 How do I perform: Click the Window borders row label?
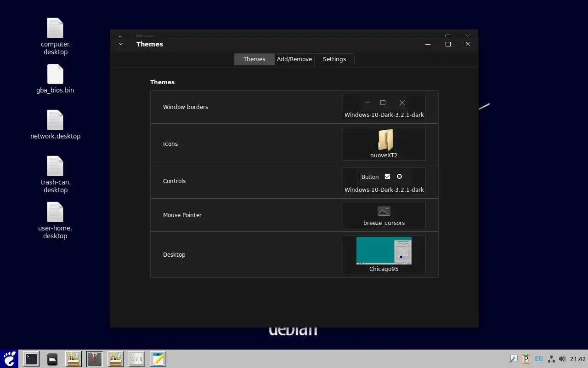186,107
